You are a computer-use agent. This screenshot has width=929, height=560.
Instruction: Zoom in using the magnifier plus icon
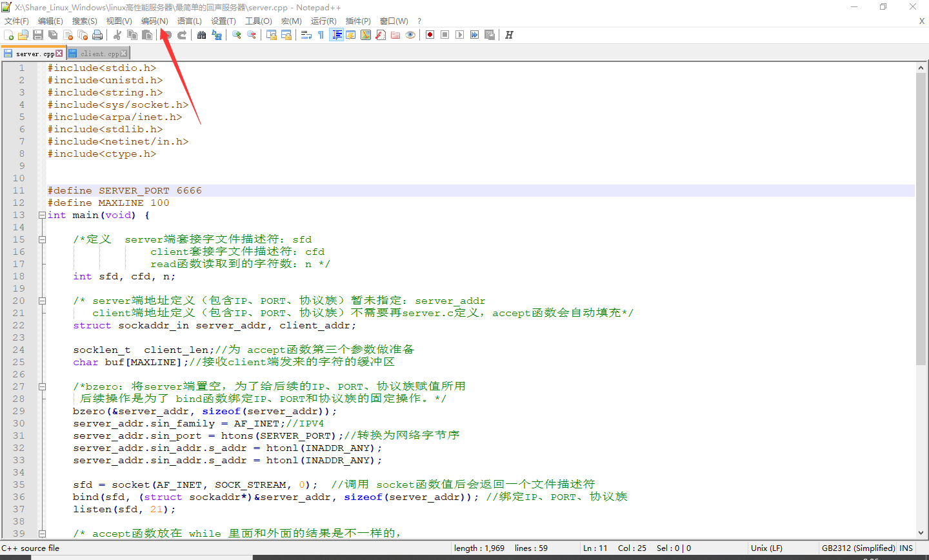(237, 35)
